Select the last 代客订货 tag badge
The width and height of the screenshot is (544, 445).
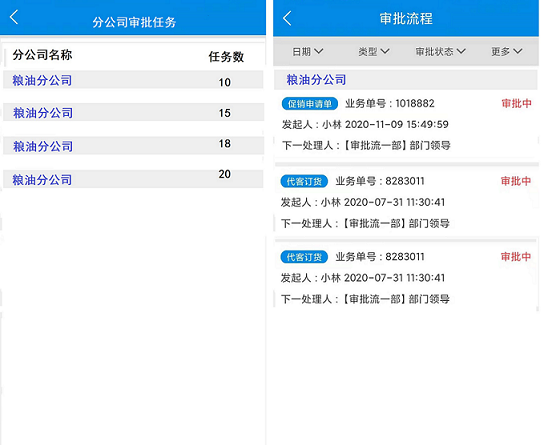click(x=304, y=257)
